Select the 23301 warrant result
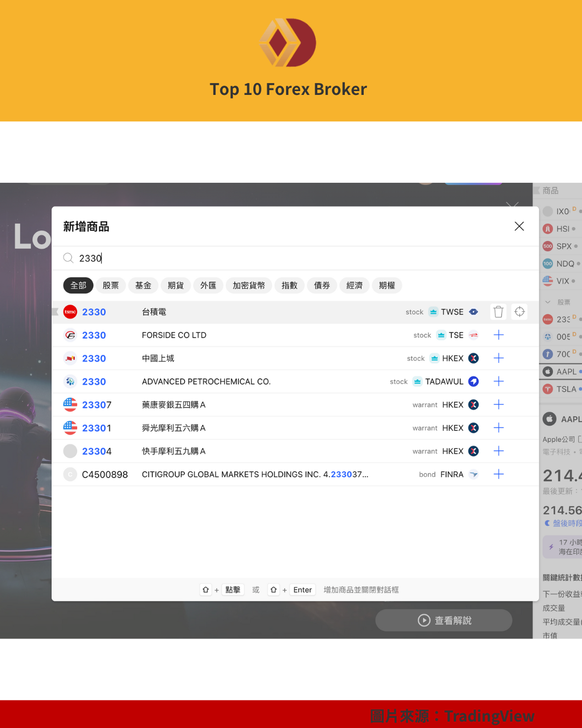The height and width of the screenshot is (728, 582). tap(295, 428)
